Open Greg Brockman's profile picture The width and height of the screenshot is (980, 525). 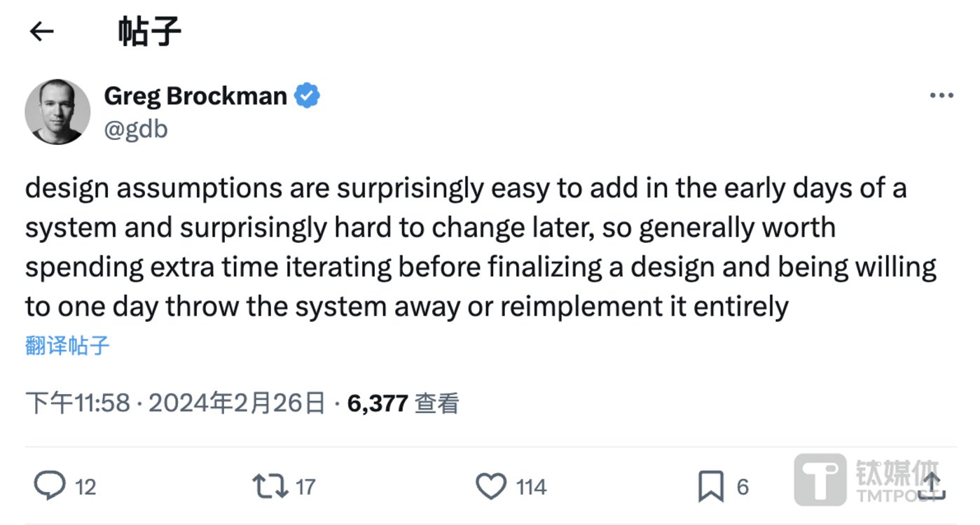pos(57,112)
